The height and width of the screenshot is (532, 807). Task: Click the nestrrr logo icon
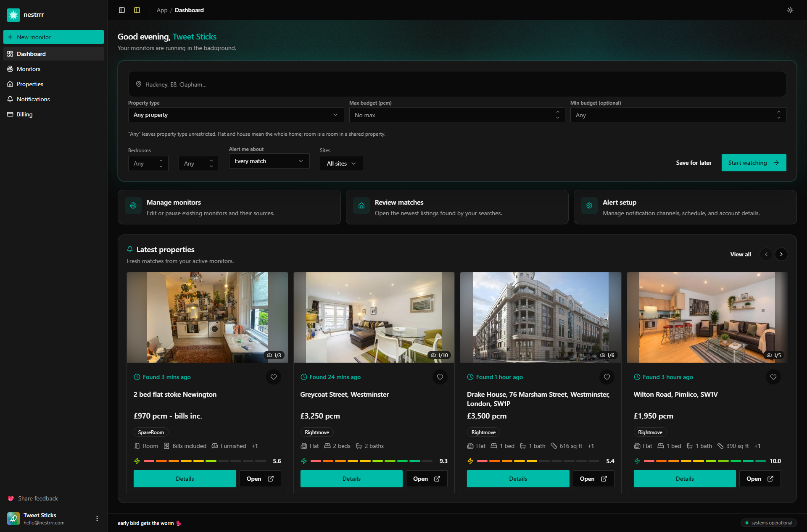[13, 15]
